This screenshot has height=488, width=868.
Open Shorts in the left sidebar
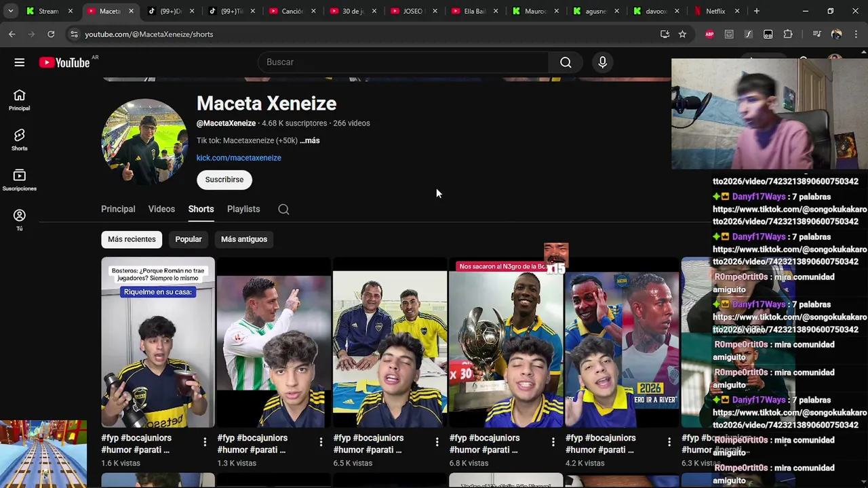tap(19, 140)
